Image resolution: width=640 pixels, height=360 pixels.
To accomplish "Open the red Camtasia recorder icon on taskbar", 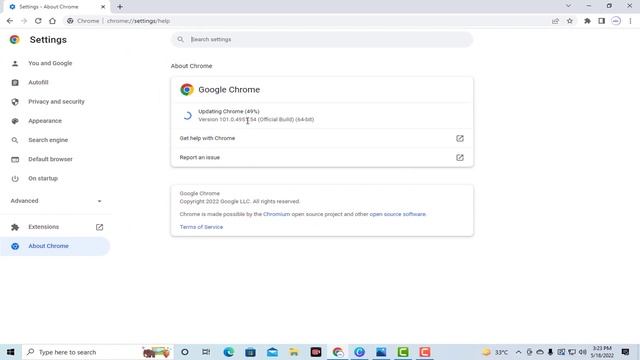I will click(425, 352).
